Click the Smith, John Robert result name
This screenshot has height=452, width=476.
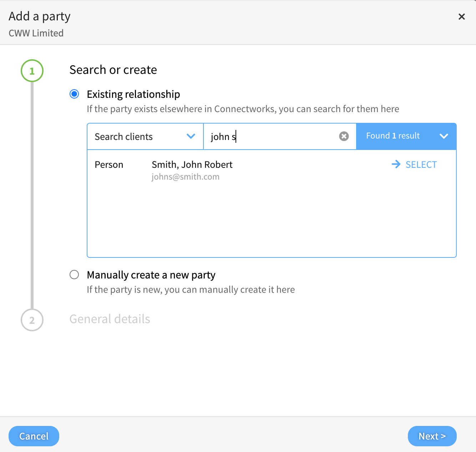tap(192, 165)
